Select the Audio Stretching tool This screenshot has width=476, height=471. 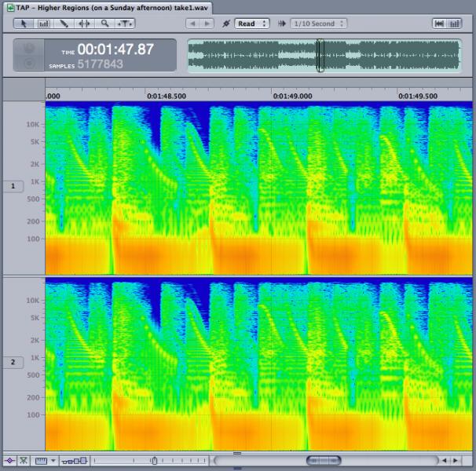coord(84,24)
